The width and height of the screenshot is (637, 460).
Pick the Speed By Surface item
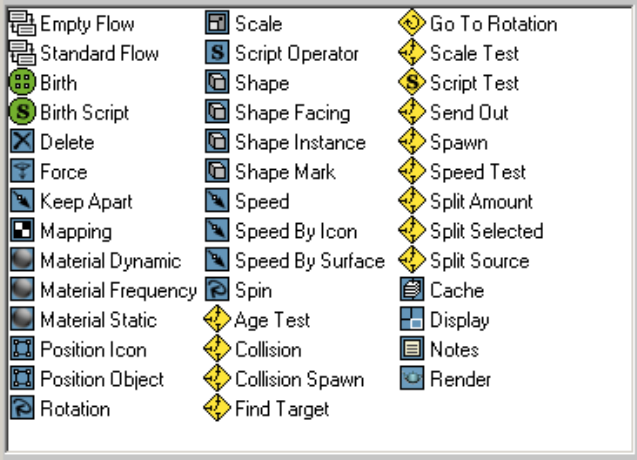point(309,261)
